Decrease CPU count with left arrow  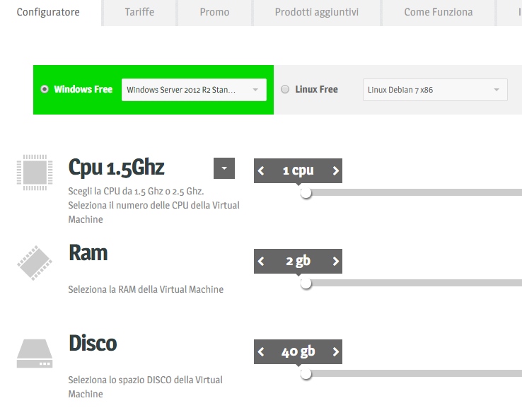[262, 170]
